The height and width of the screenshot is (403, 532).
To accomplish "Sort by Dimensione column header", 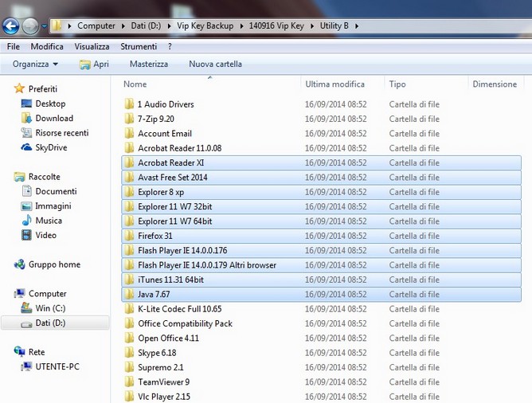I will pyautogui.click(x=495, y=84).
